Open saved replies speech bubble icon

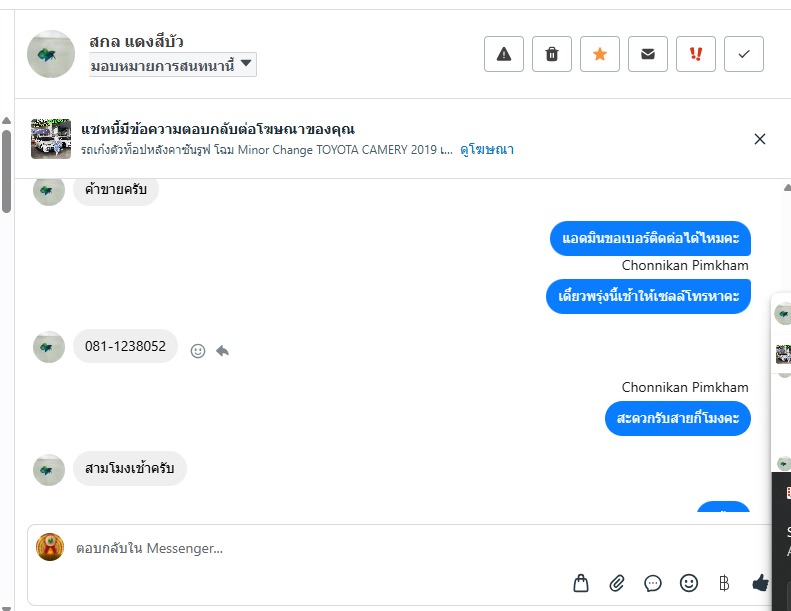(x=653, y=582)
